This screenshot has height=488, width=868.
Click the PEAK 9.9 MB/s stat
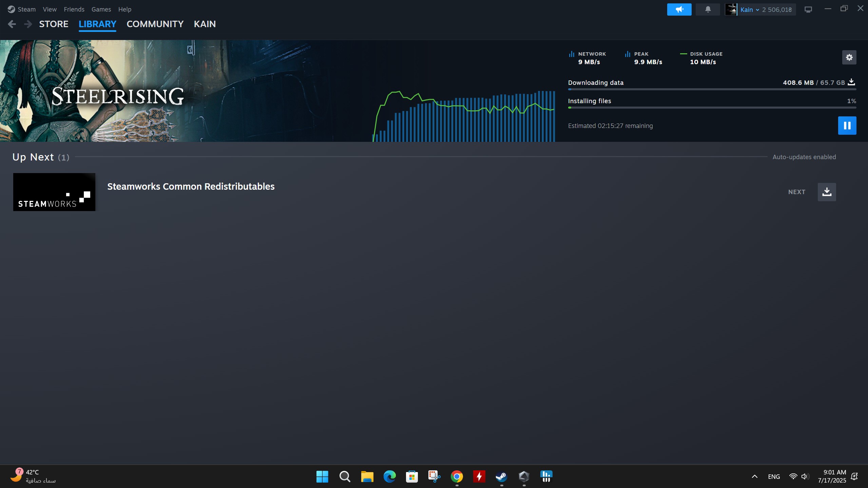[x=643, y=58]
